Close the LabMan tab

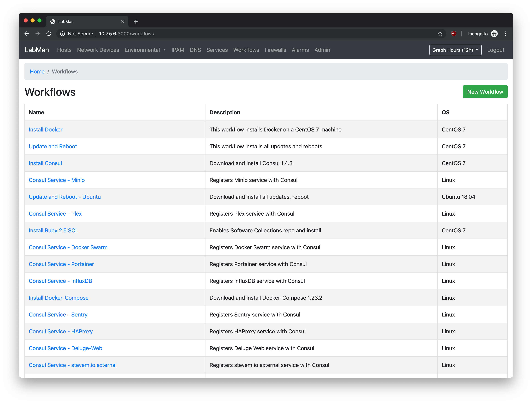[x=123, y=22]
